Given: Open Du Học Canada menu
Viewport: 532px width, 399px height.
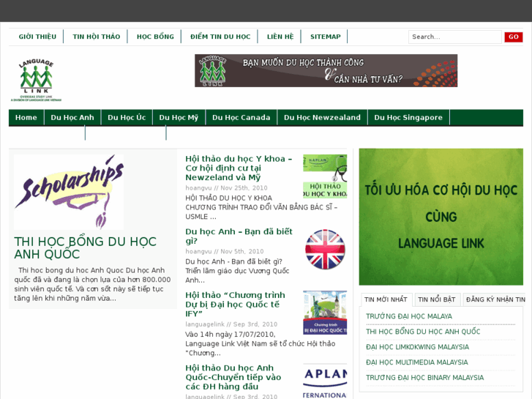Looking at the screenshot, I should point(241,117).
